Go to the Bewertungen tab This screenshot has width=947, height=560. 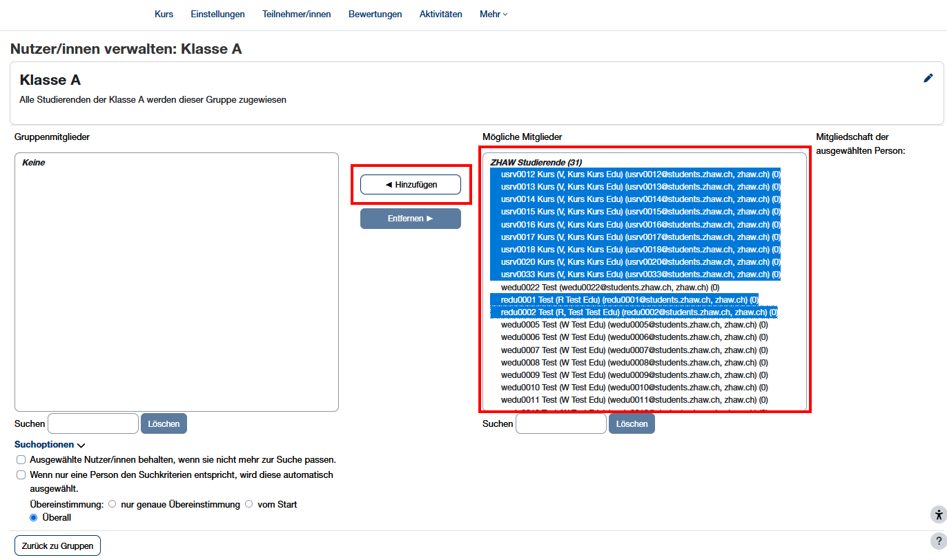pos(375,14)
